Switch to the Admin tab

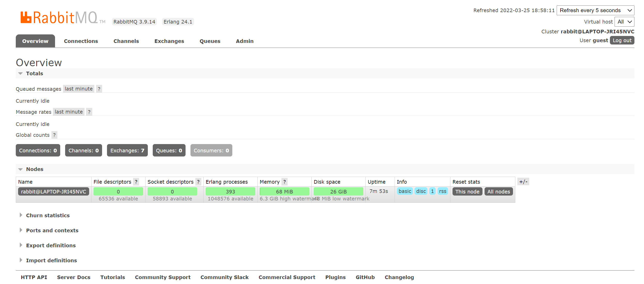[x=244, y=41]
